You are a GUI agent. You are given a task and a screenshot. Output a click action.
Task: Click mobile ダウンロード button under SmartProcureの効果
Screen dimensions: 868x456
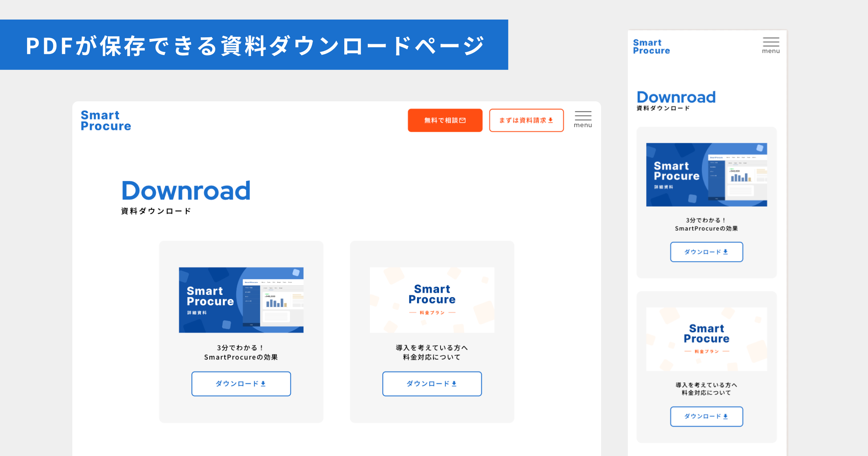point(707,252)
